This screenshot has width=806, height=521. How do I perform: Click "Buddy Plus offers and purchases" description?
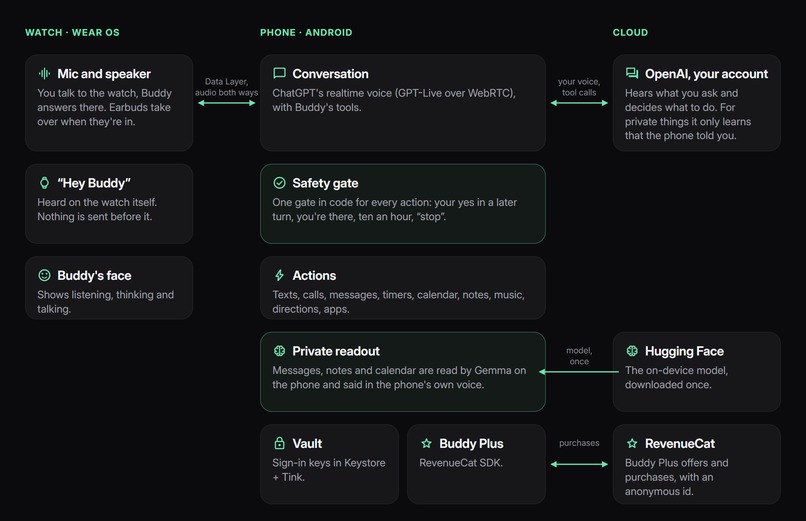click(676, 477)
